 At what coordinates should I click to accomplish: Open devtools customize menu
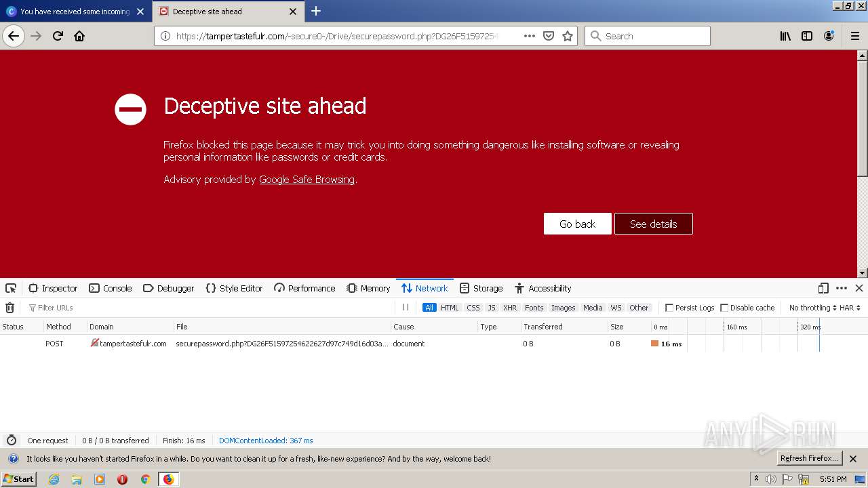842,288
